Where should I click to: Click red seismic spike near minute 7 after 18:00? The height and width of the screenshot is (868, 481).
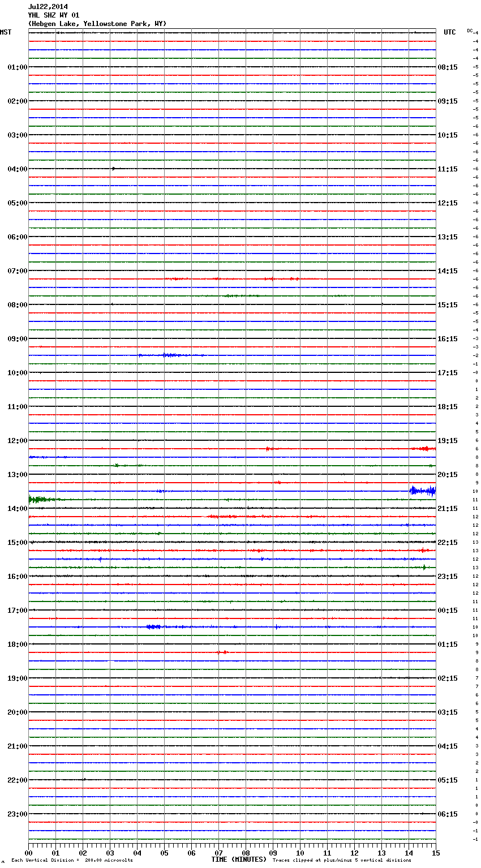click(223, 652)
